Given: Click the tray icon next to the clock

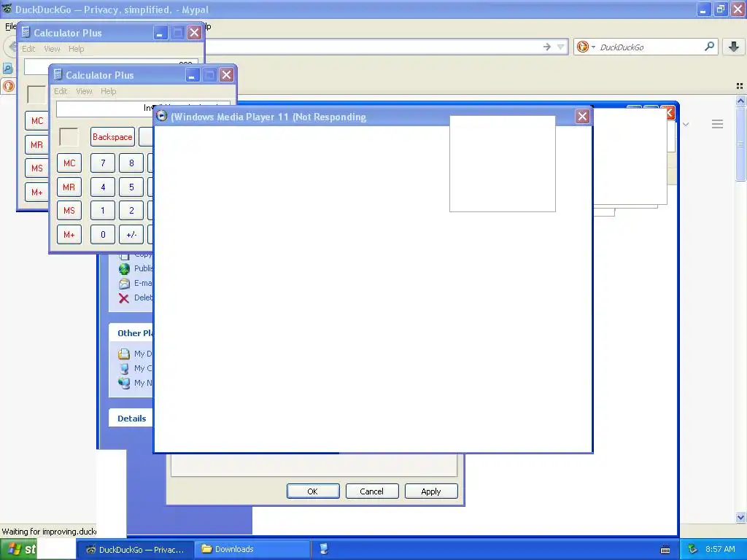Looking at the screenshot, I should 693,549.
